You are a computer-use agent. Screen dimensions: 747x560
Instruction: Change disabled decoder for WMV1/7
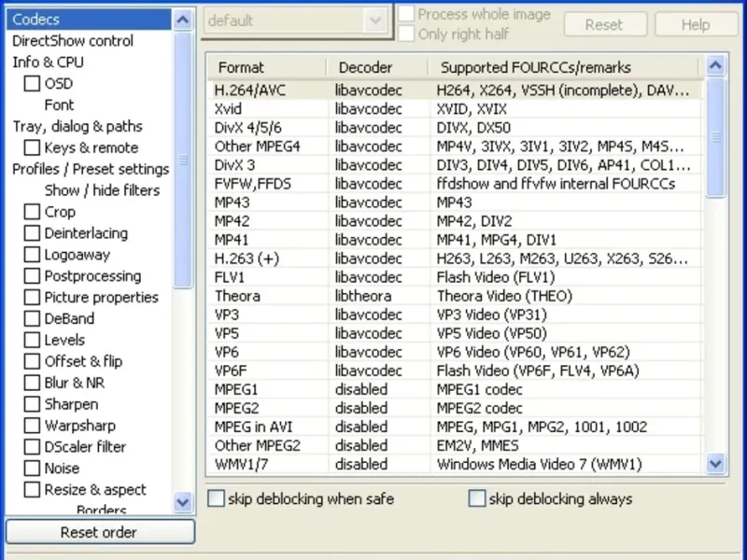(361, 464)
